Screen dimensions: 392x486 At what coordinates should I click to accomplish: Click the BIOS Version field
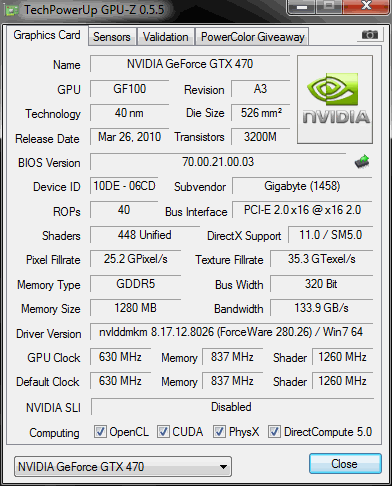click(218, 162)
